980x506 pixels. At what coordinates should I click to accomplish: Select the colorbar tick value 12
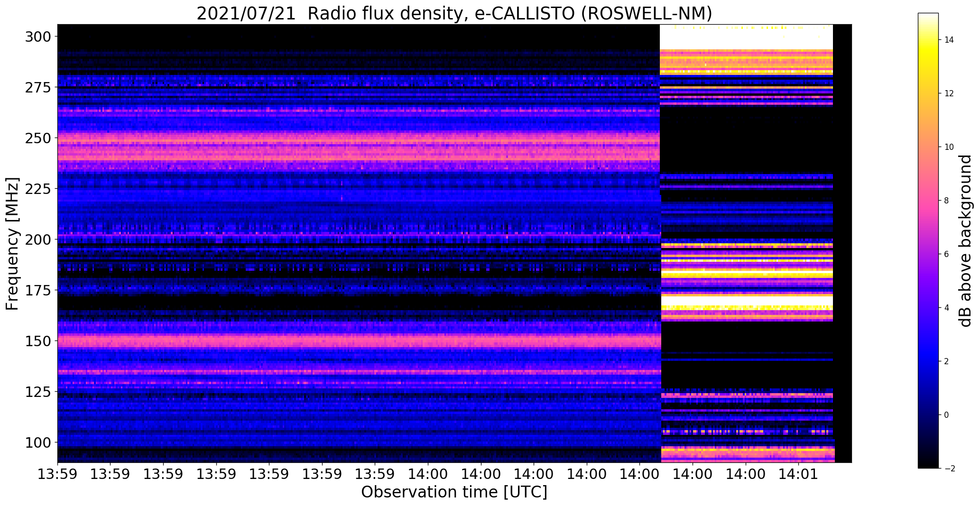click(x=949, y=93)
